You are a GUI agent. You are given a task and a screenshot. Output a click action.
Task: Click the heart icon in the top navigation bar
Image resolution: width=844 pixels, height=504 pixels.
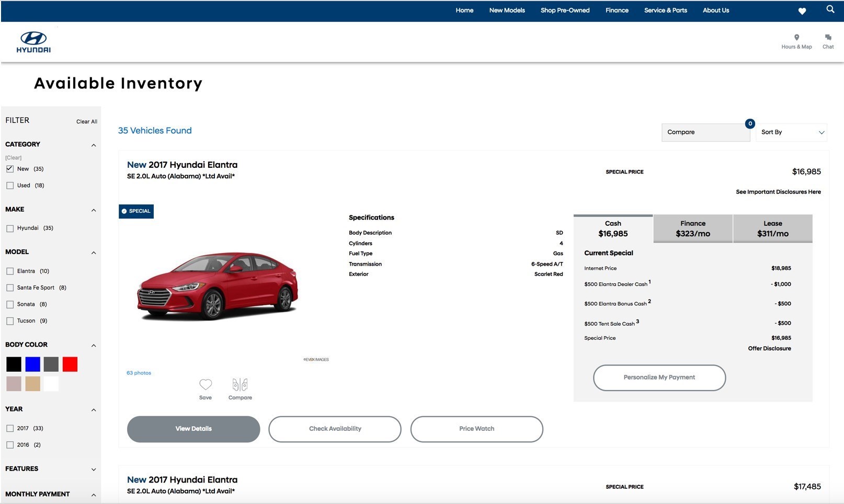(x=802, y=10)
